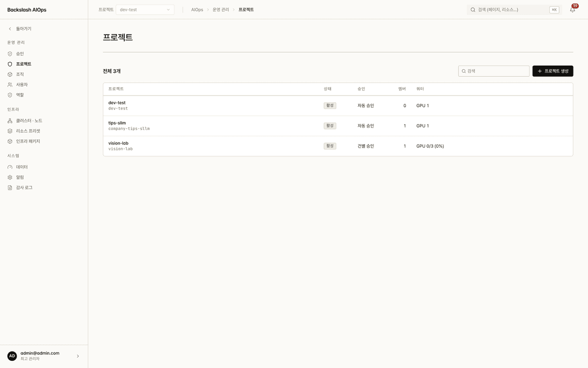Click the 클러스터 · 노드 icon
This screenshot has height=368, width=588.
tap(10, 121)
